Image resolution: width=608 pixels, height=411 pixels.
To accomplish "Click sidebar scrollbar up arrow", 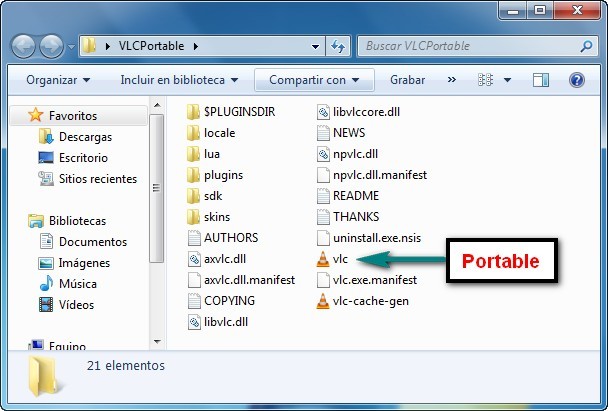I will 157,105.
